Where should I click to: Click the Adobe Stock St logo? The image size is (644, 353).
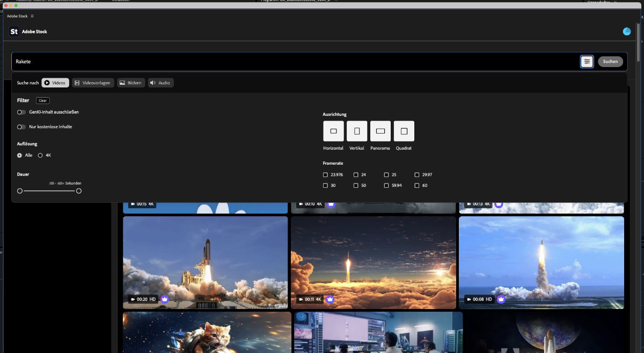coord(14,32)
